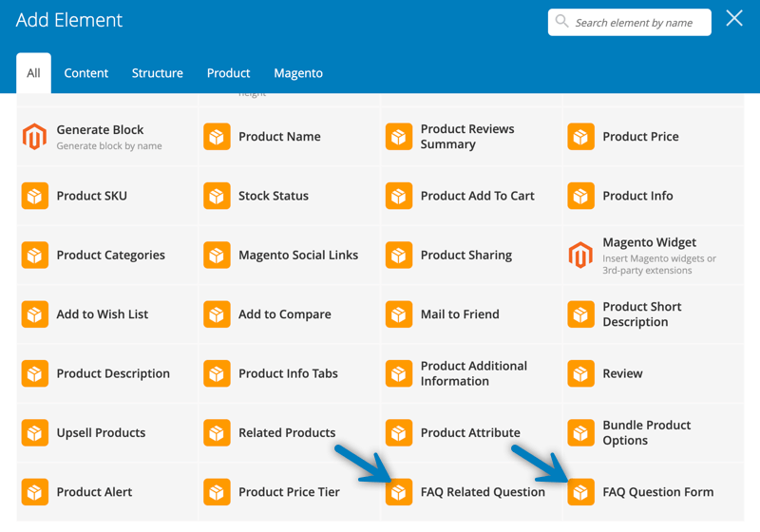Click the Product Short Description icon
Viewport: 760px width, 532px height.
pos(580,314)
